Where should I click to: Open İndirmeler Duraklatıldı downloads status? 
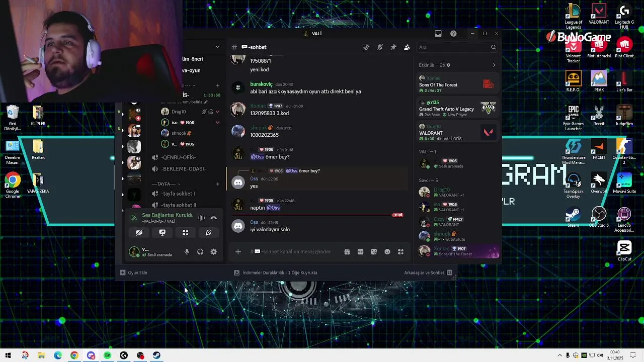276,273
